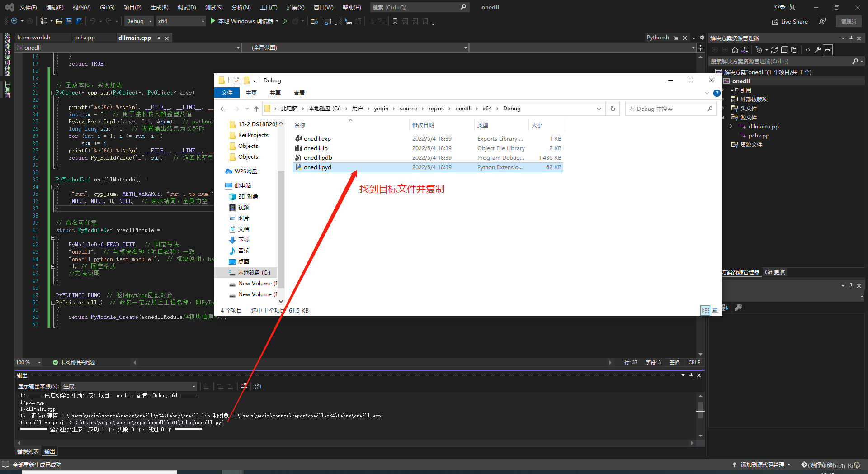Open the x64 platform dropdown
Viewport: 868px width, 474px height.
[181, 21]
